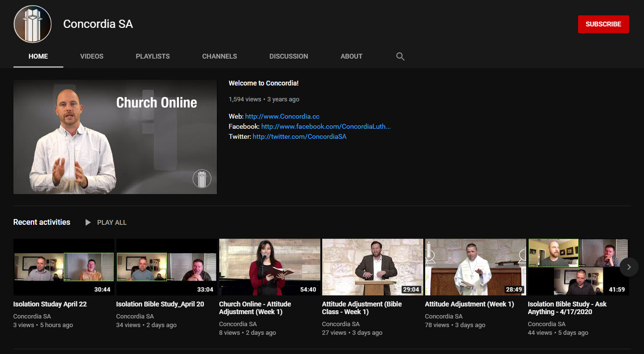Advance Recent activities with the next arrow
The image size is (644, 354).
click(x=629, y=267)
